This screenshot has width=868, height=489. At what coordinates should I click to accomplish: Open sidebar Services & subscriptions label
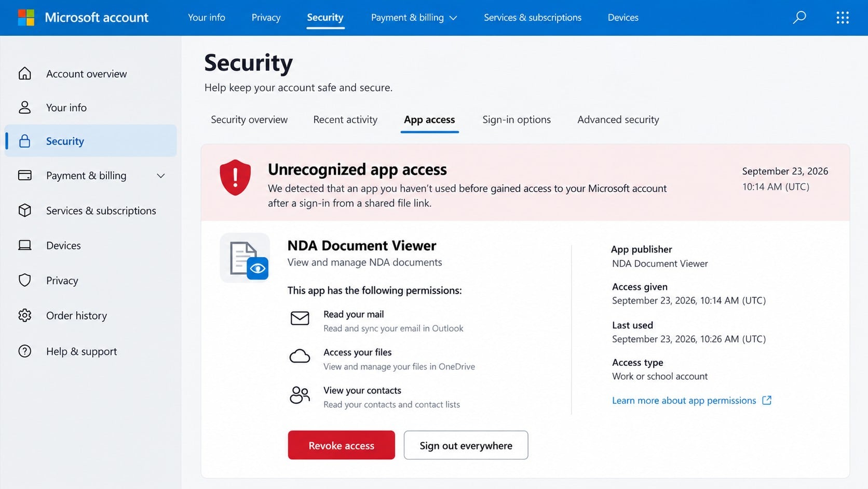point(101,210)
